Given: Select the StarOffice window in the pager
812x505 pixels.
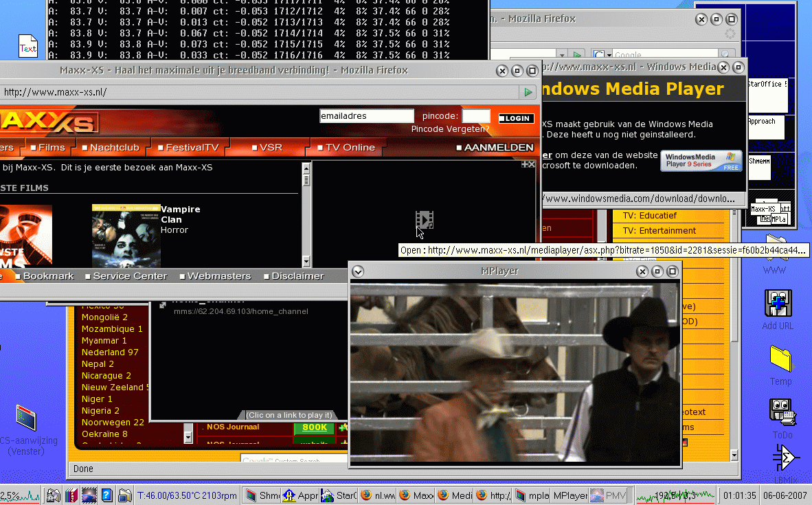Looking at the screenshot, I should 767,95.
